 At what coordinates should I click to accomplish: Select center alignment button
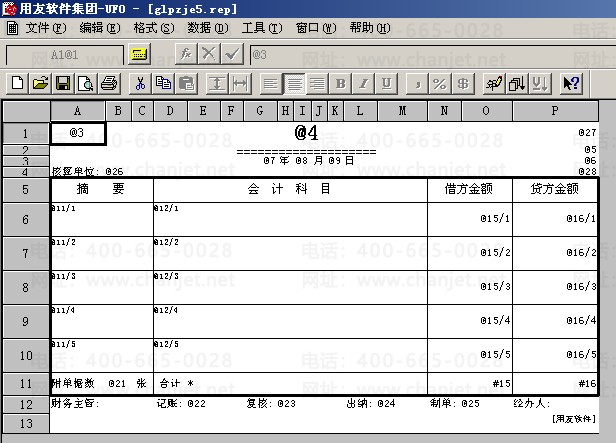pos(294,83)
